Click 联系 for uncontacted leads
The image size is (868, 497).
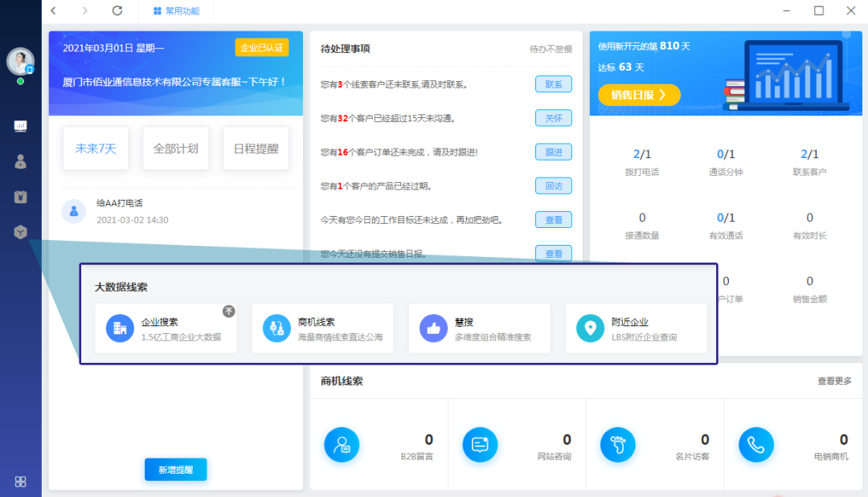[x=554, y=84]
